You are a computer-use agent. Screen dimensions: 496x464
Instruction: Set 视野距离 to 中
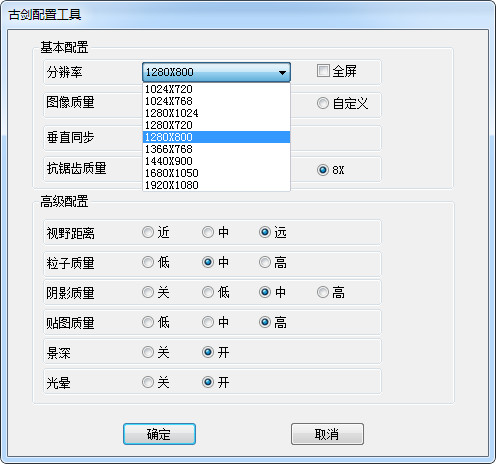point(208,232)
